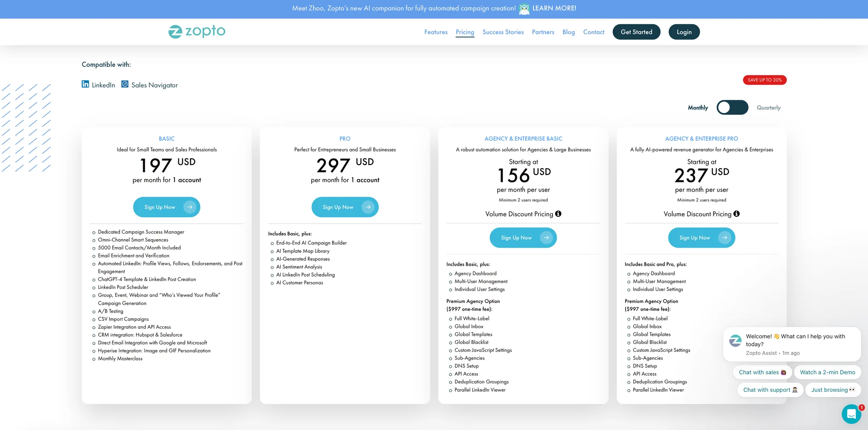
Task: Click the PRO plan title
Action: pos(345,139)
